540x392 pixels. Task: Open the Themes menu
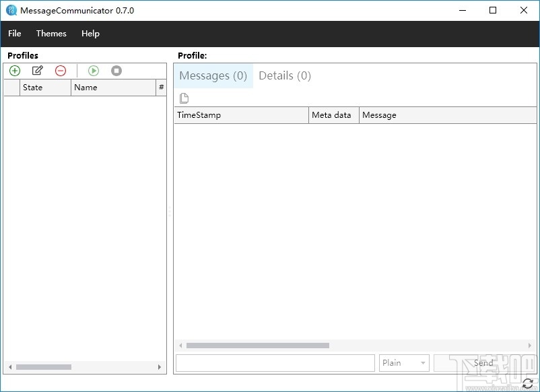[51, 33]
